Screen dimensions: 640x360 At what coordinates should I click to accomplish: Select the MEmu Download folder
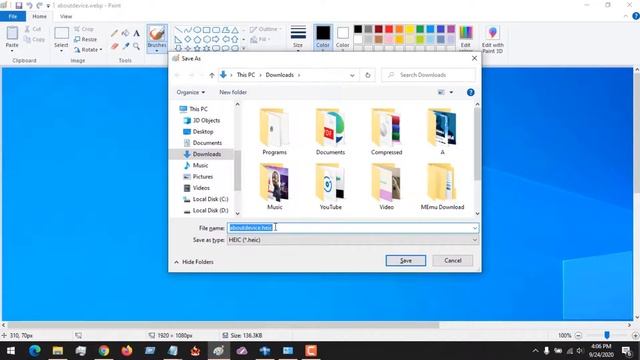point(442,187)
